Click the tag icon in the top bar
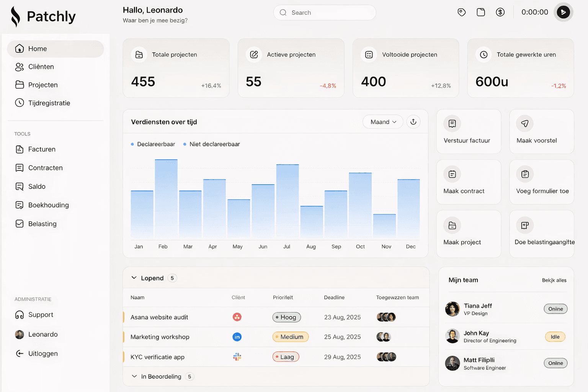588x392 pixels. point(461,12)
